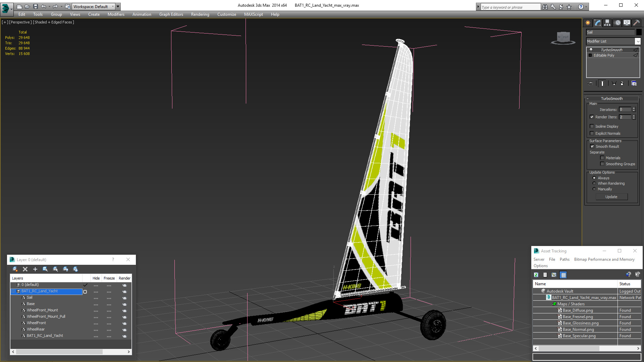Viewport: 644px width, 362px height.
Task: Click Add Selected Objects plus icon
Action: point(35,269)
